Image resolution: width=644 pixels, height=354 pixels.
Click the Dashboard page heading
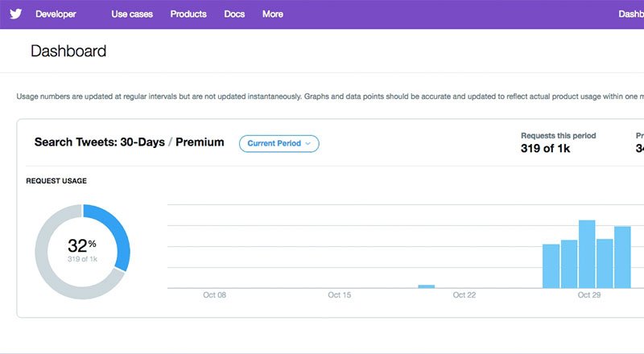68,51
